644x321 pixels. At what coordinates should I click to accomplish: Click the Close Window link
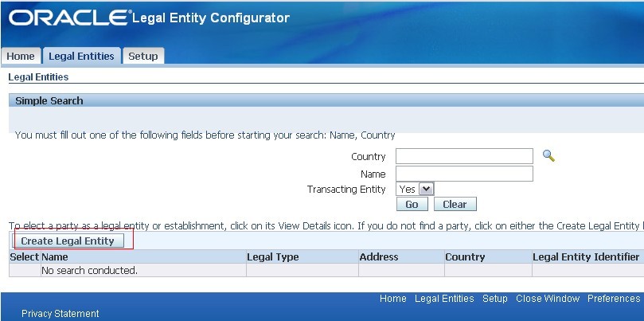pyautogui.click(x=548, y=299)
